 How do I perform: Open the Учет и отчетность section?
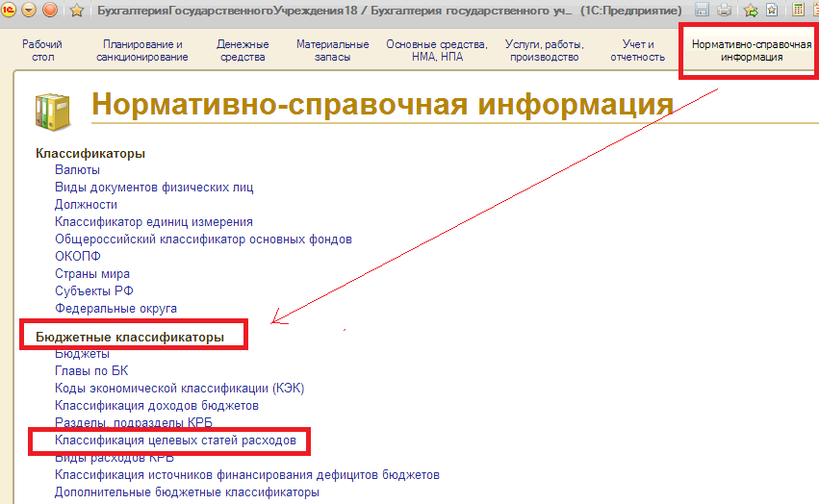(x=638, y=51)
